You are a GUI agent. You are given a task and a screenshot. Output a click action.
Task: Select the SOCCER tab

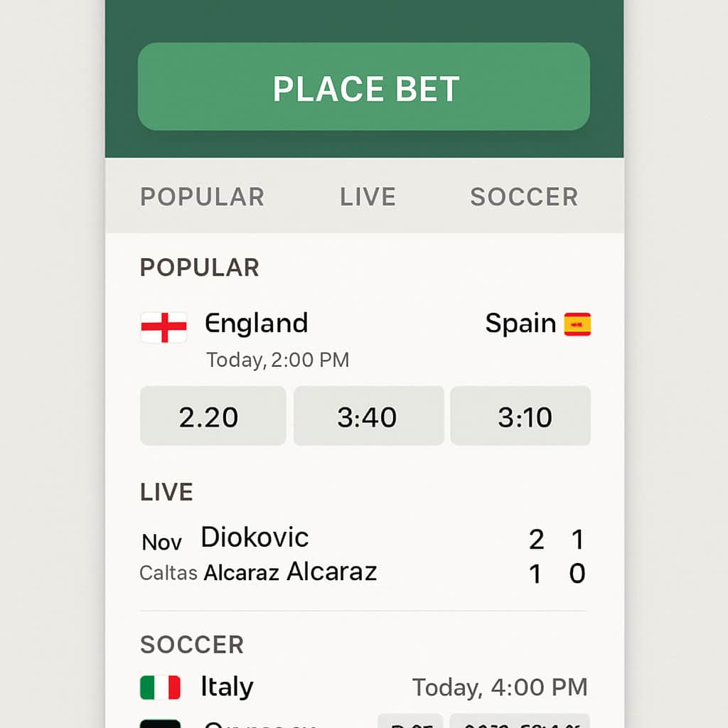[x=524, y=197]
